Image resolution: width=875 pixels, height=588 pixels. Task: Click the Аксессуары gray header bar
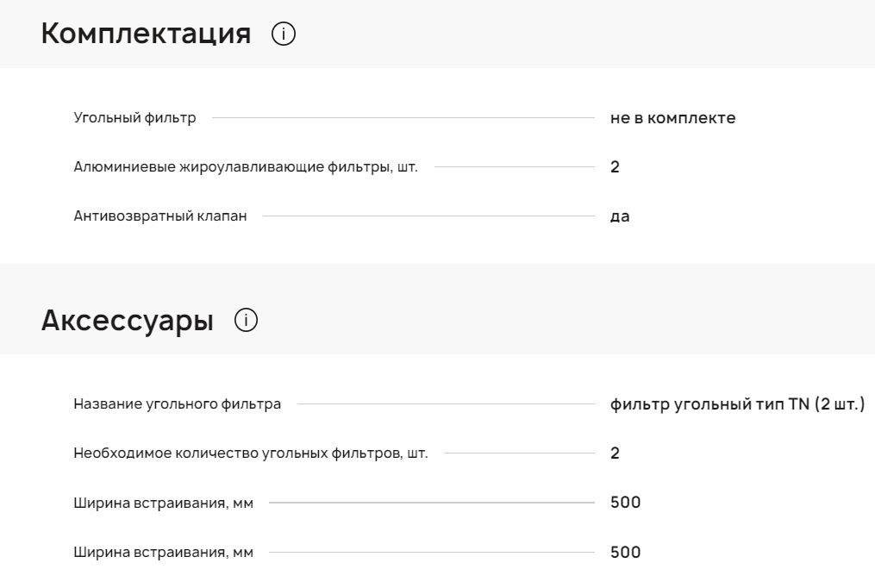[x=560, y=321]
